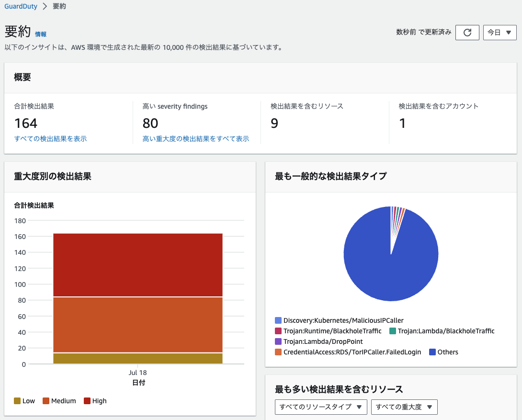Click the 検出結果を含むリソース label
Image resolution: width=522 pixels, height=420 pixels.
point(307,106)
